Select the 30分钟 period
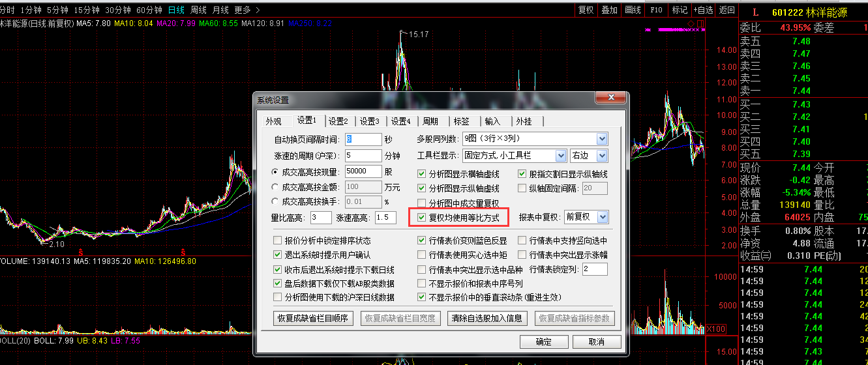The image size is (868, 365). click(x=117, y=10)
